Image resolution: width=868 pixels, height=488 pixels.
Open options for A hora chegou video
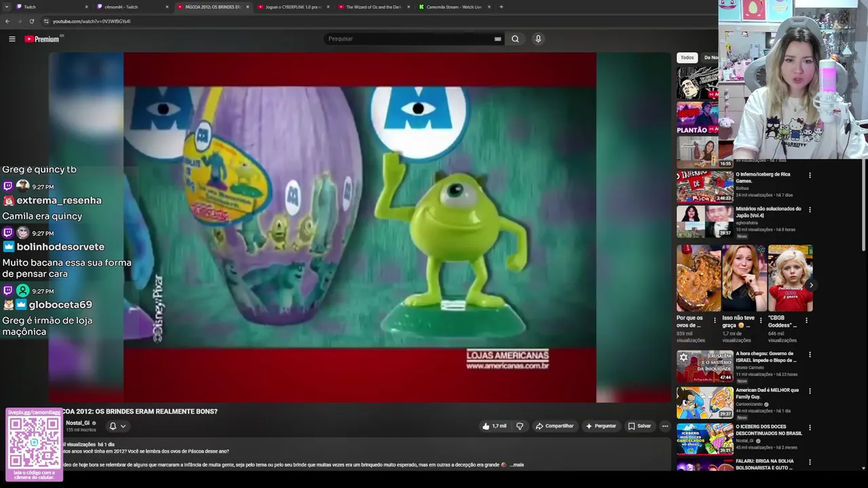click(x=810, y=354)
